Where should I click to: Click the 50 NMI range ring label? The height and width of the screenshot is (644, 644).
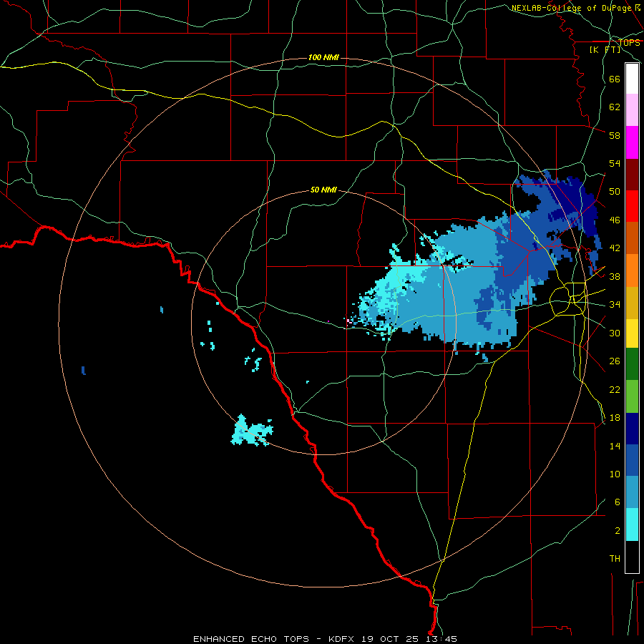pyautogui.click(x=323, y=190)
